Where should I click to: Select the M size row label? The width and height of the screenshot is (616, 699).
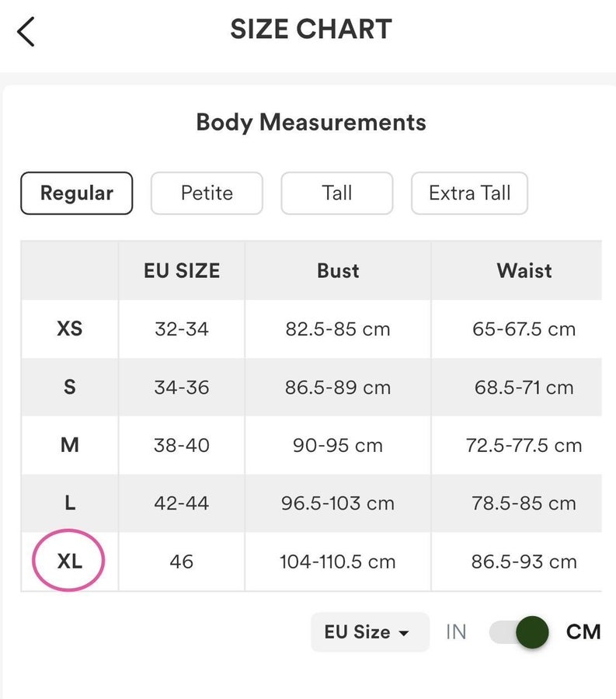tap(70, 445)
